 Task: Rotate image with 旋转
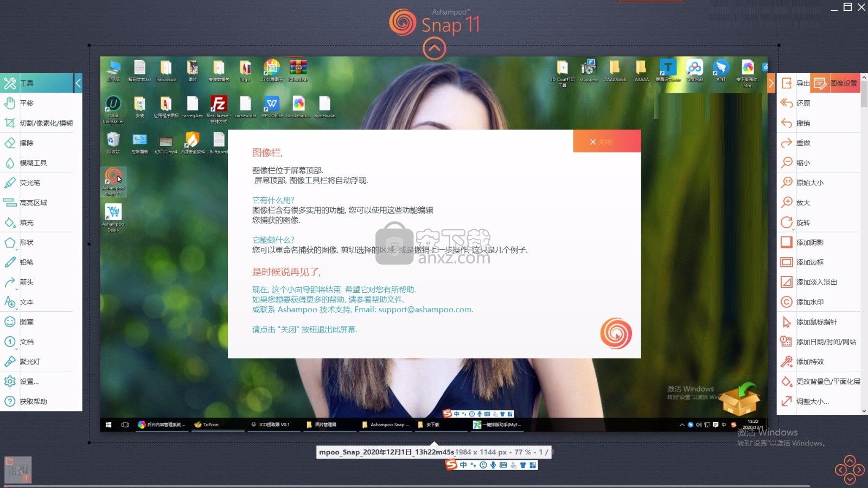point(819,222)
